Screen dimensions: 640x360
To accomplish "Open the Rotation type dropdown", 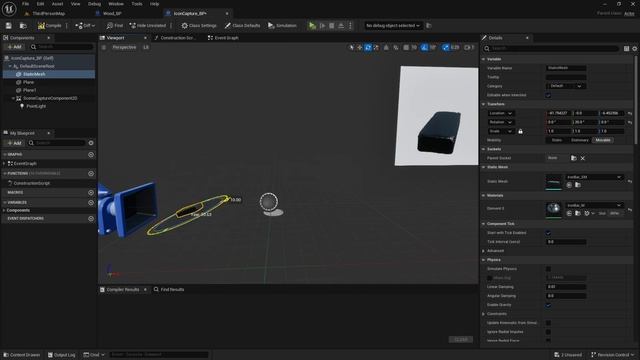I will tap(501, 122).
